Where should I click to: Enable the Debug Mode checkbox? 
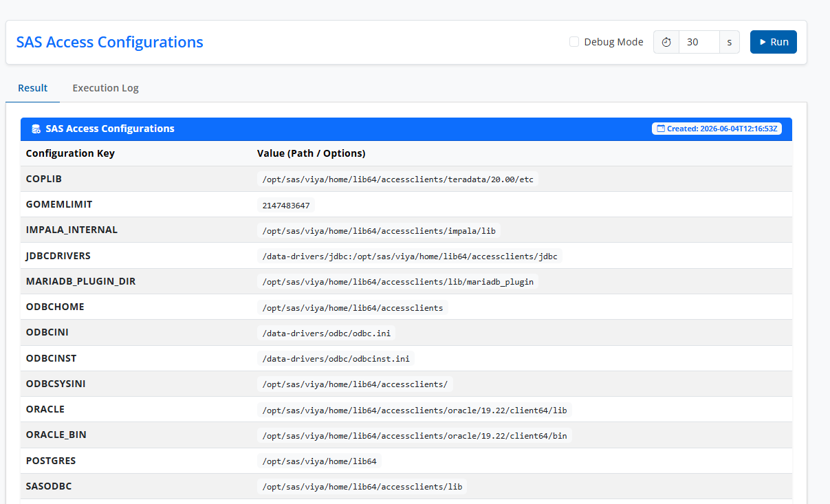(x=574, y=42)
